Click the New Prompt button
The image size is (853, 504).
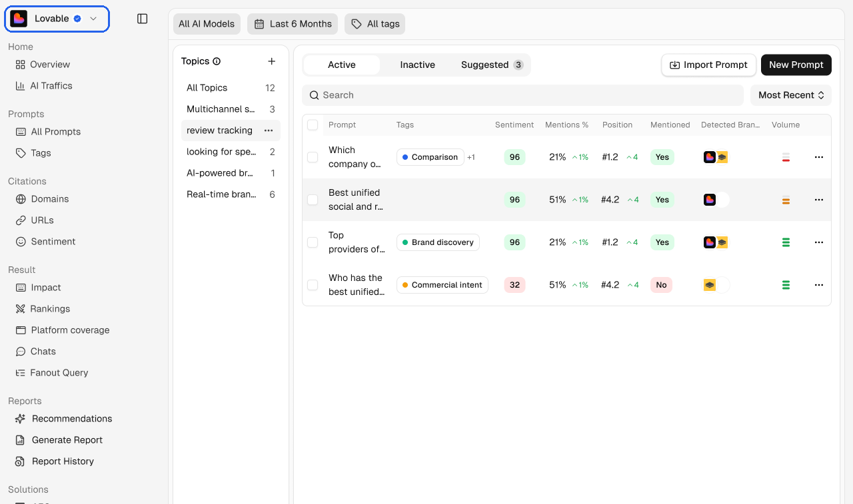tap(796, 65)
